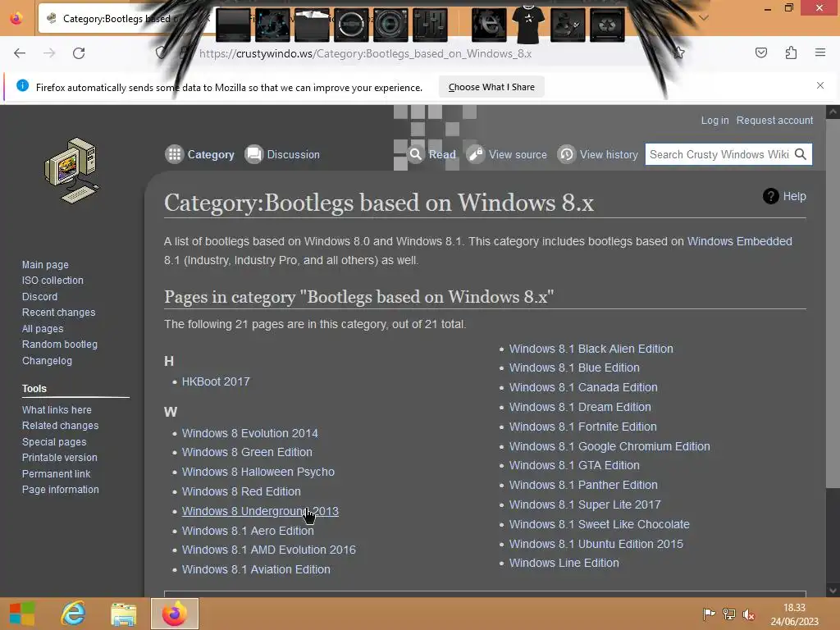840x630 pixels.
Task: Open Random bootleg sidebar link
Action: point(59,345)
